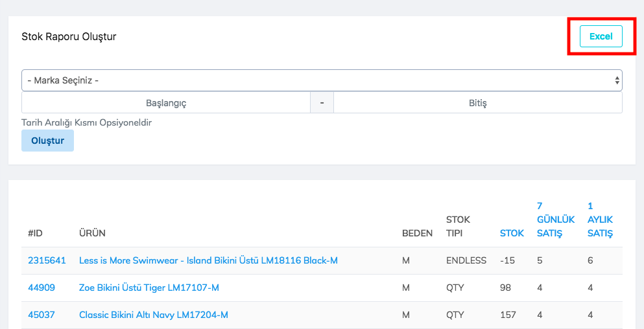Viewport: 644px width, 329px height.
Task: Sort table by STOK column
Action: pyautogui.click(x=512, y=233)
